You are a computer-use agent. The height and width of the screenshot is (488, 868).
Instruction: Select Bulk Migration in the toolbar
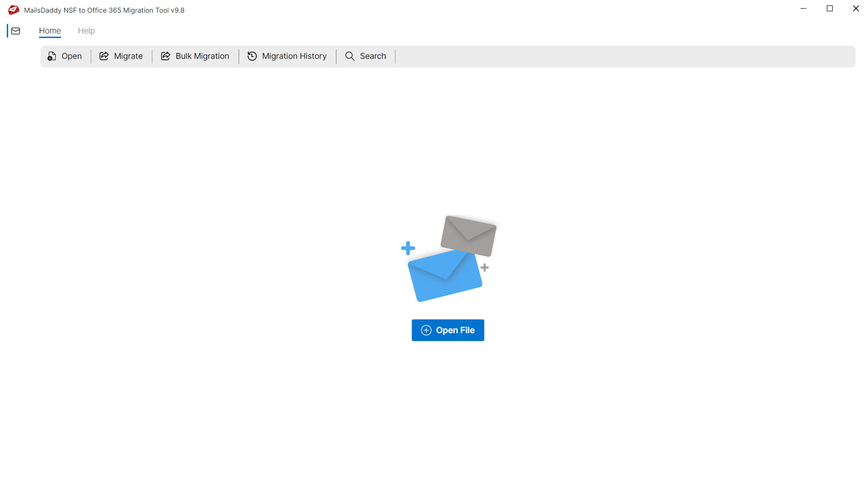[x=195, y=56]
